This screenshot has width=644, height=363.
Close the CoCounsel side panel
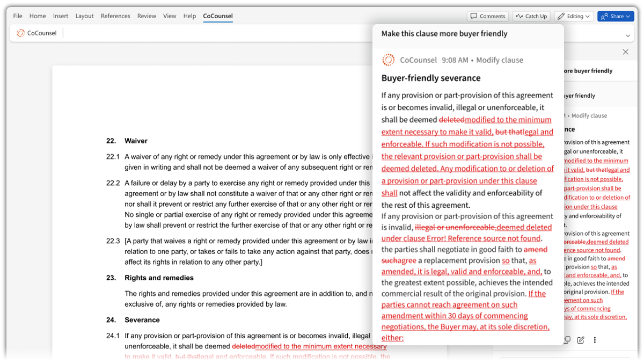(625, 52)
